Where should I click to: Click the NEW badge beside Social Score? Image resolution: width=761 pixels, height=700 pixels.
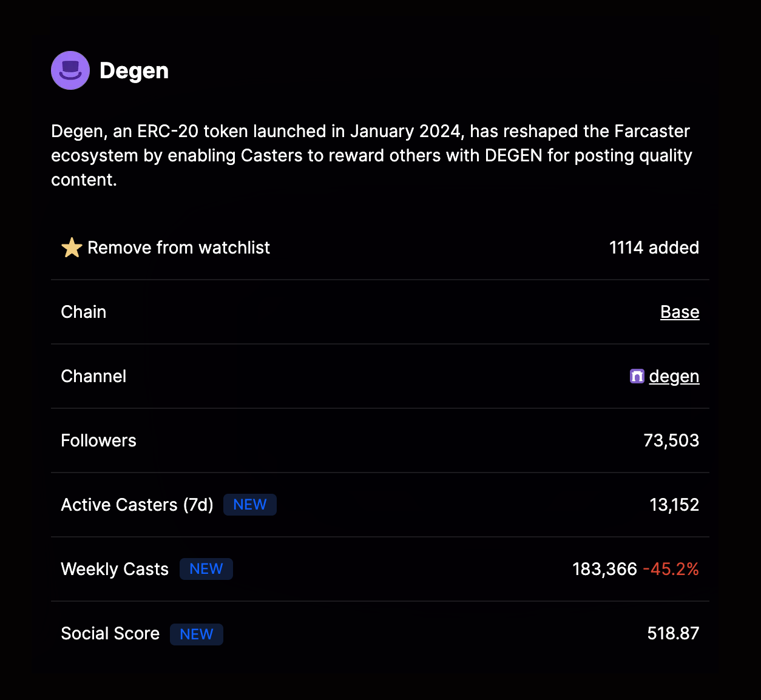click(x=197, y=634)
